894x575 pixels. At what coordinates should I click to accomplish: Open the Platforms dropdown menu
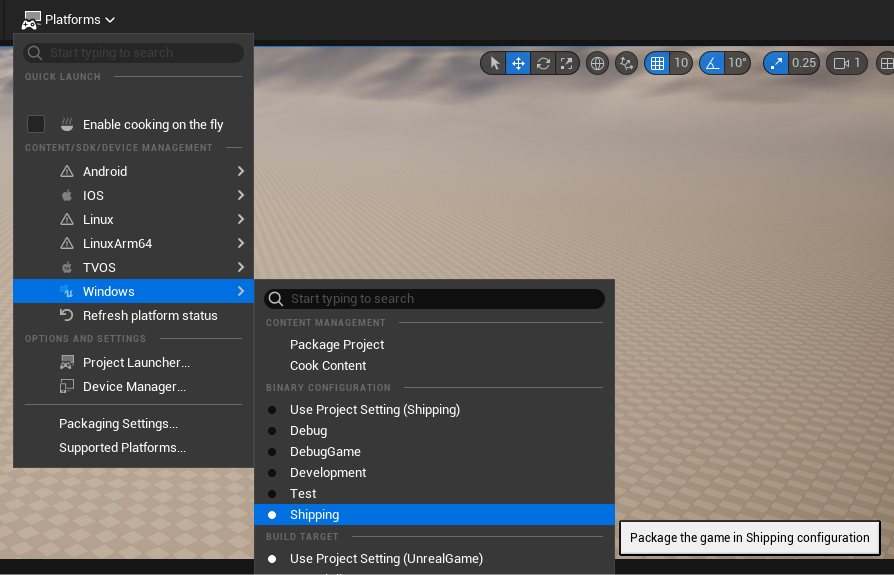click(70, 19)
